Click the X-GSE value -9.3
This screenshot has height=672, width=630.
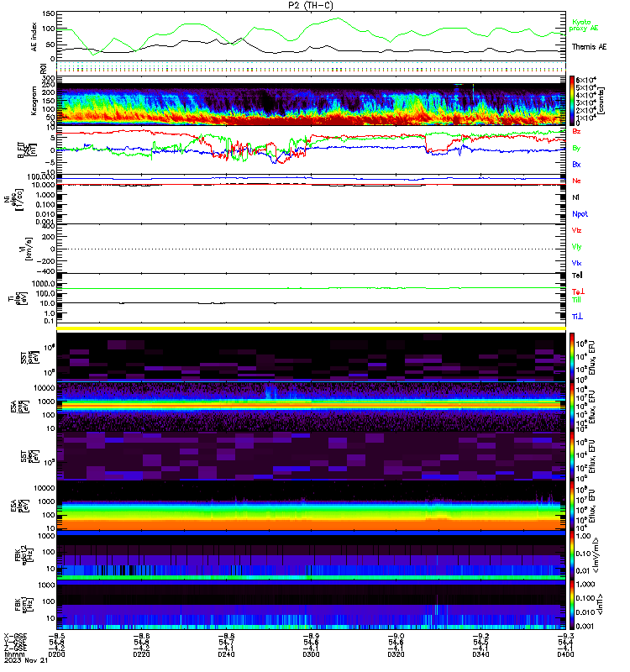tap(565, 637)
